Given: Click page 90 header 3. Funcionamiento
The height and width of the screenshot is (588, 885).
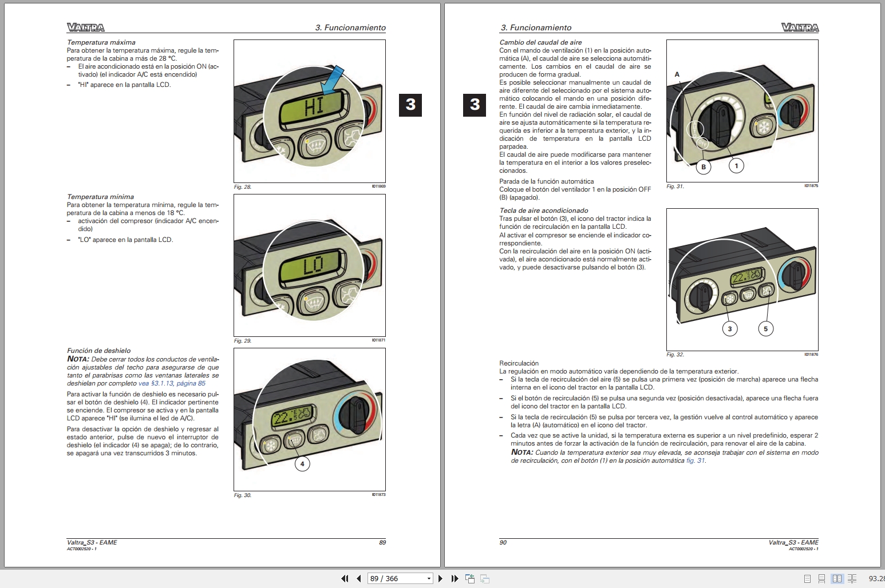Looking at the screenshot, I should (536, 27).
